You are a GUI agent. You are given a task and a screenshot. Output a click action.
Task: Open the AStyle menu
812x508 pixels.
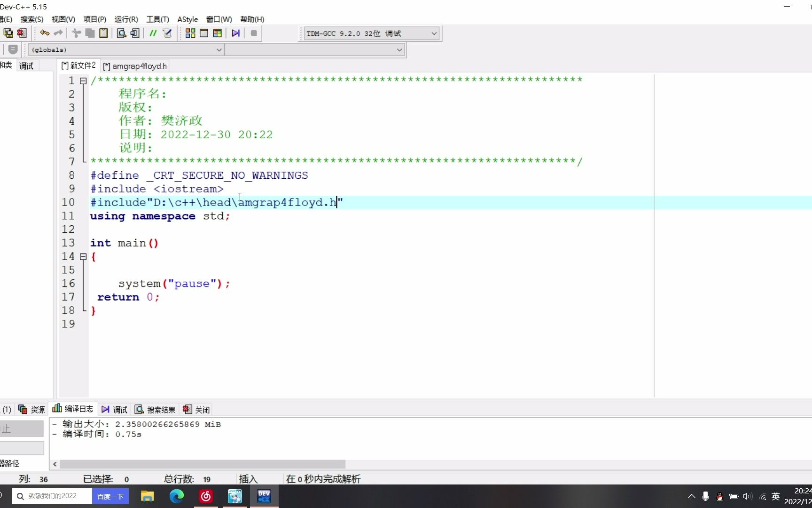click(187, 19)
